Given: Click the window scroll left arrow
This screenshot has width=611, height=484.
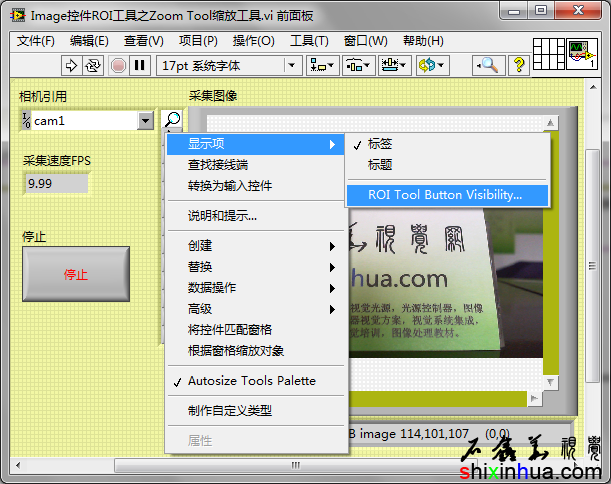Looking at the screenshot, I should pyautogui.click(x=18, y=465).
